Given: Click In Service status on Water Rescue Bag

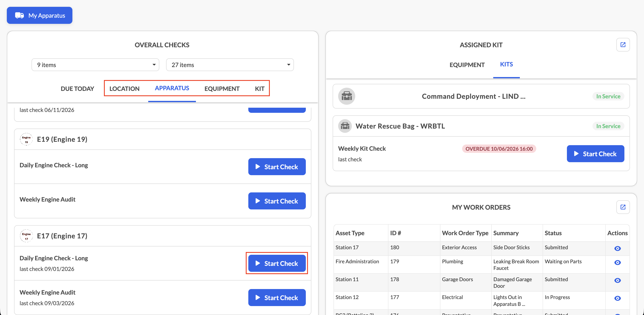Looking at the screenshot, I should [x=608, y=126].
